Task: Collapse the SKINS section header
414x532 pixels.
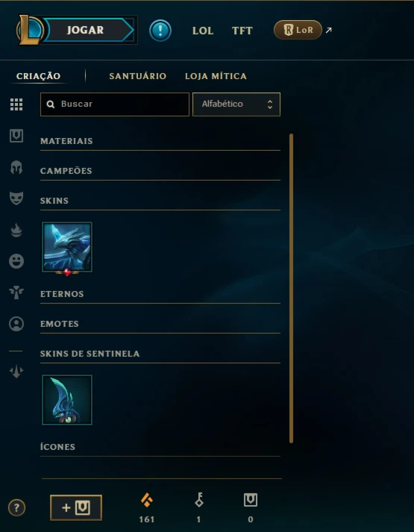Action: [x=160, y=201]
